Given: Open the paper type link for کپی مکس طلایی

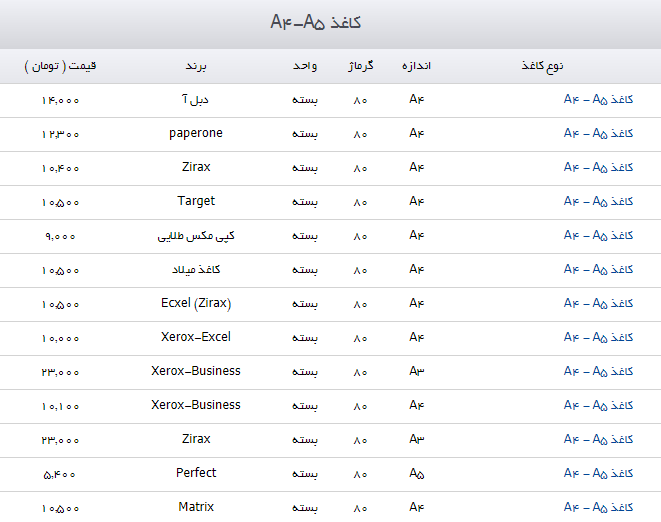Looking at the screenshot, I should click(598, 236).
